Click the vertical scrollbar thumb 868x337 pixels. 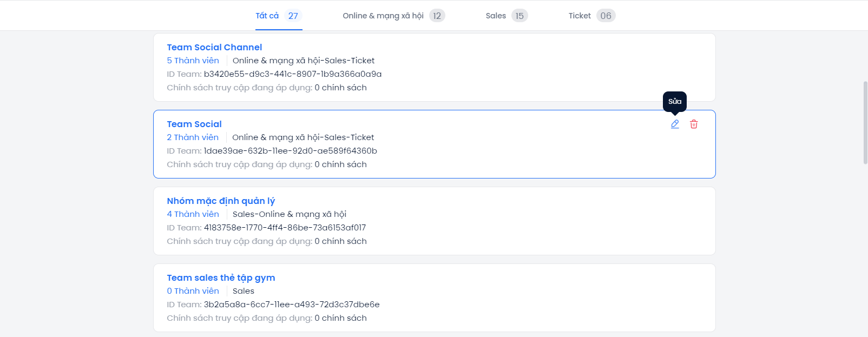tap(865, 122)
